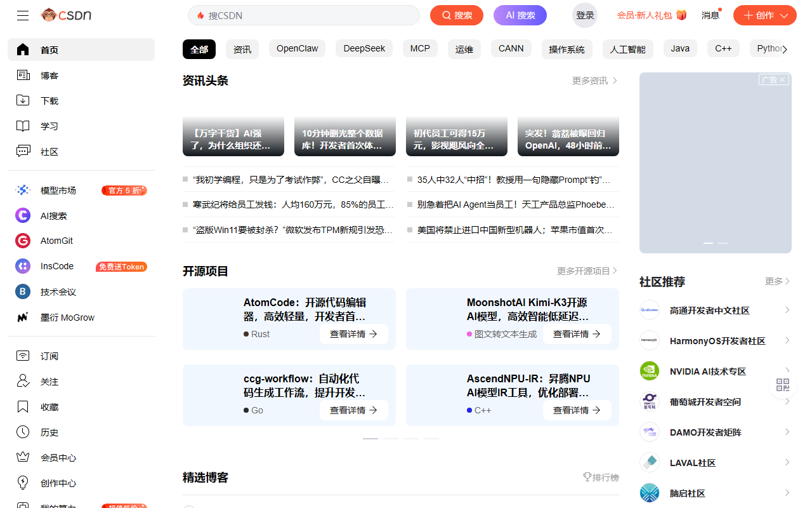Click the 博客 sidebar icon
Screen dimensions: 812x508
click(23, 76)
